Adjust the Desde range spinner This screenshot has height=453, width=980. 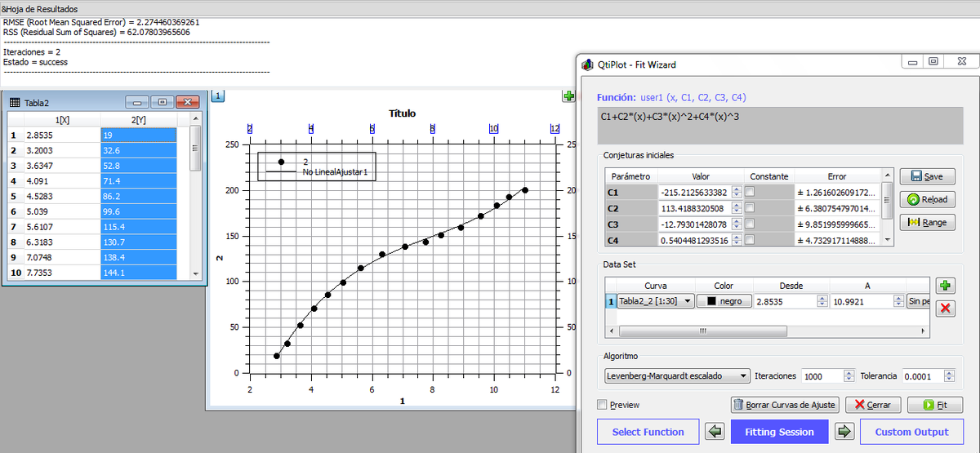(x=823, y=301)
